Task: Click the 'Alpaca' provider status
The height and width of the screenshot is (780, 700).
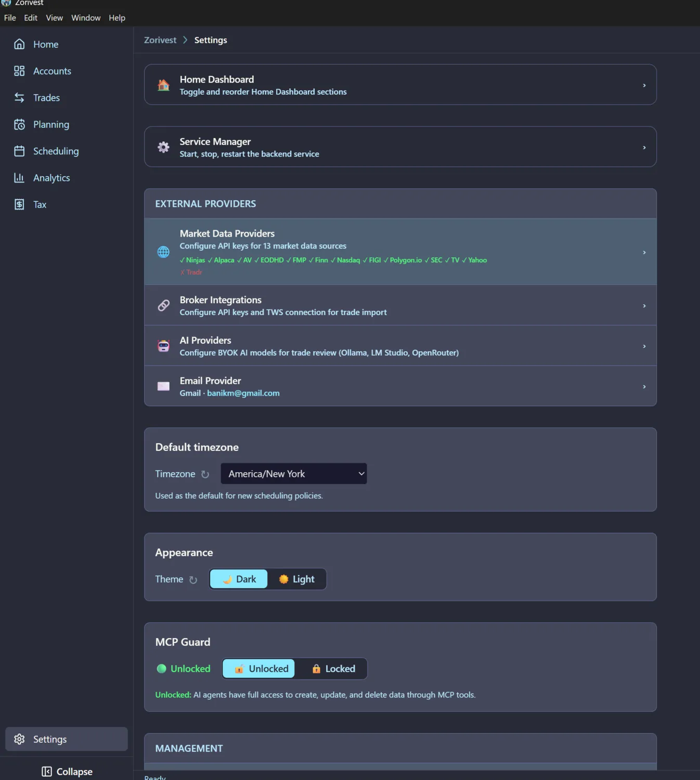Action: click(221, 260)
